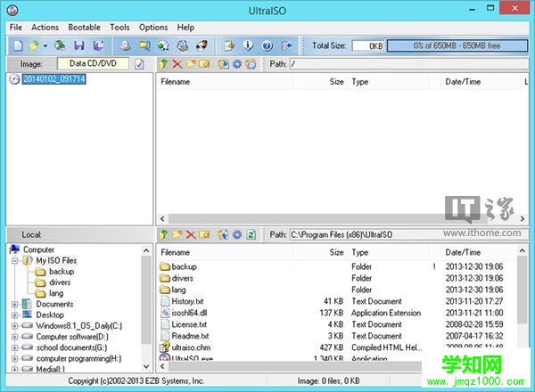This screenshot has height=392, width=535.
Task: Expand the Computer software(D:) drive node
Action: 14,337
